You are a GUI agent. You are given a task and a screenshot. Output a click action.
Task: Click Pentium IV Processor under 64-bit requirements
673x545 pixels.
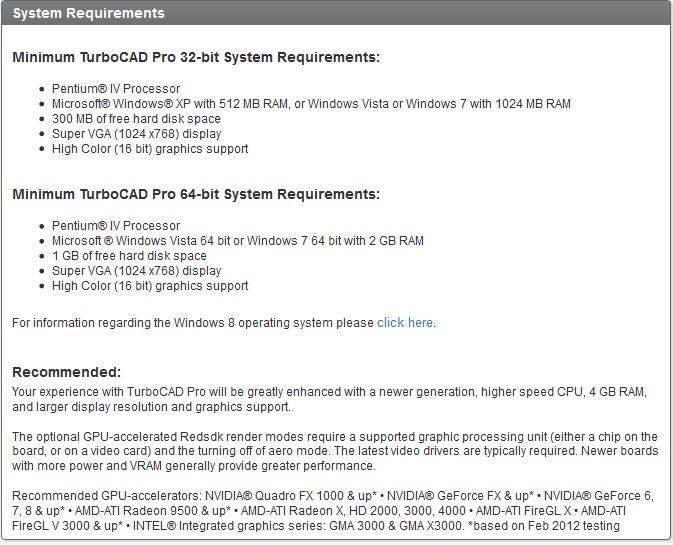tap(116, 226)
